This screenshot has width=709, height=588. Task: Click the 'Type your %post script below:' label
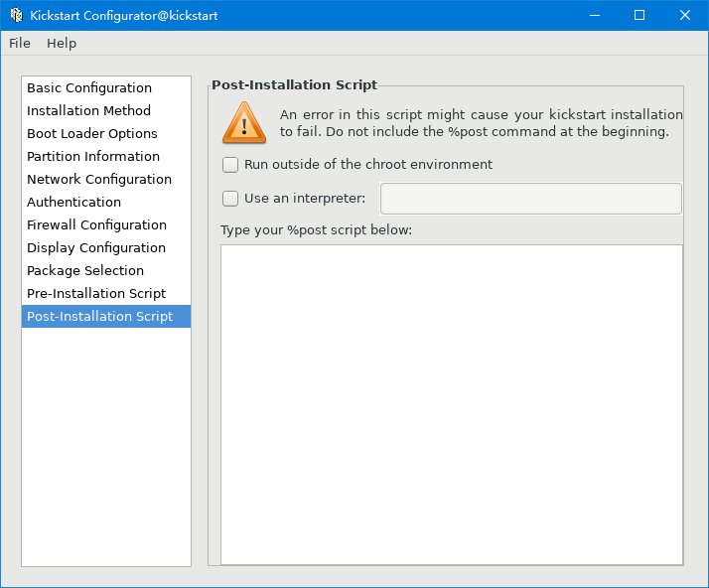pos(317,230)
